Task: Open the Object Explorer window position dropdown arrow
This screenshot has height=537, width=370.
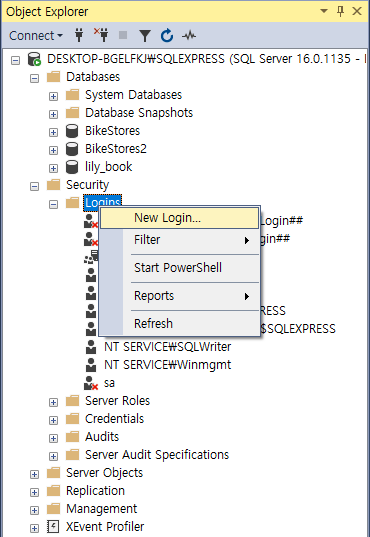Action: pyautogui.click(x=323, y=11)
